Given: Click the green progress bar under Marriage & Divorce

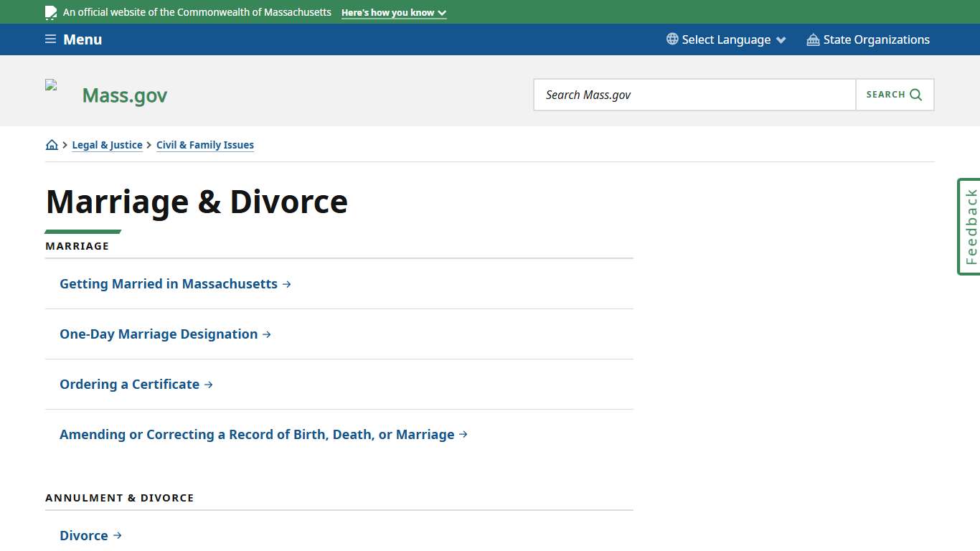Looking at the screenshot, I should 83,231.
